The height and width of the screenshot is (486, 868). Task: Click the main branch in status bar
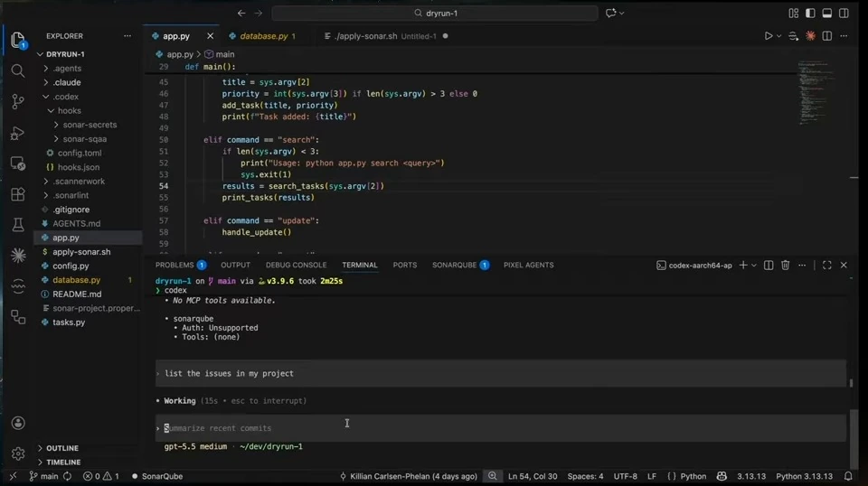(x=43, y=476)
